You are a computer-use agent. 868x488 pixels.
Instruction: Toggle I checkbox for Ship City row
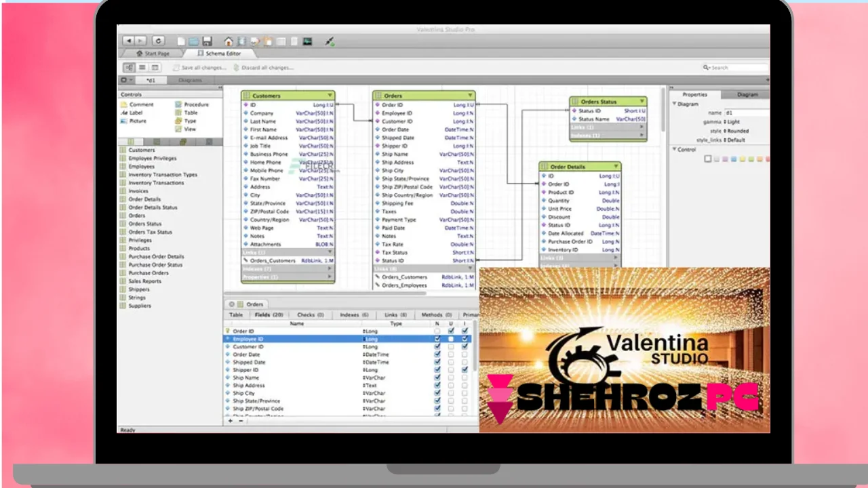pyautogui.click(x=465, y=394)
